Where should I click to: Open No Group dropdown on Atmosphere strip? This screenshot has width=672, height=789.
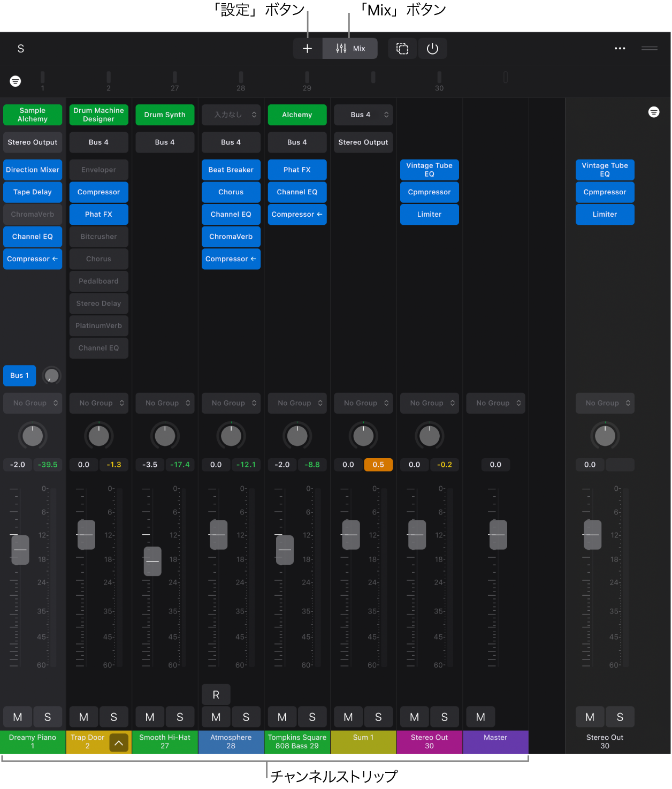coord(231,403)
